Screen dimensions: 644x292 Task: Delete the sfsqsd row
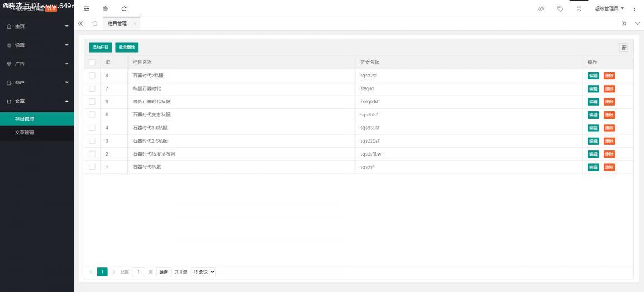click(609, 89)
